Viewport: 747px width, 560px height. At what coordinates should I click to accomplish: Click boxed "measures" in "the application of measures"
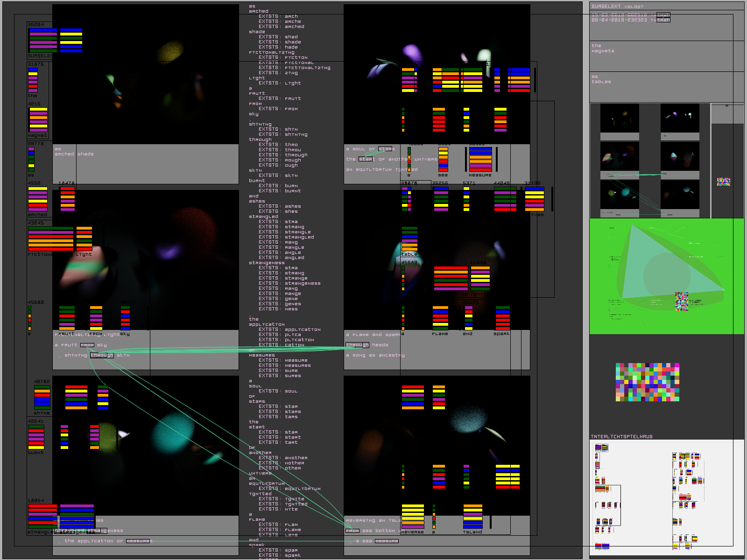click(139, 541)
